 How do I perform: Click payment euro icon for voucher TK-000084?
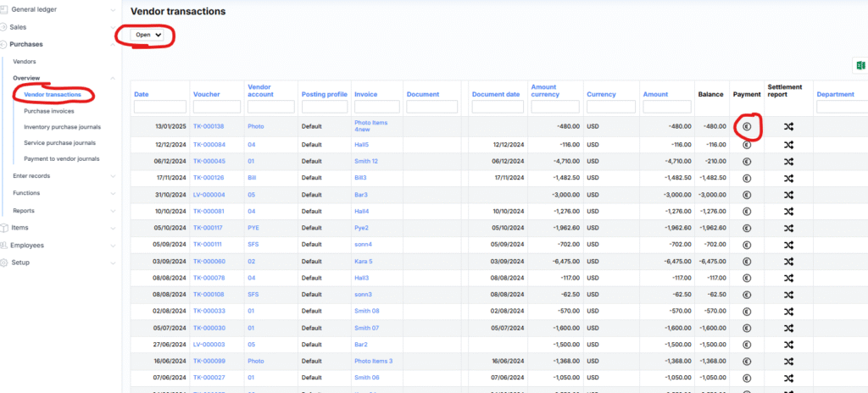(x=746, y=144)
